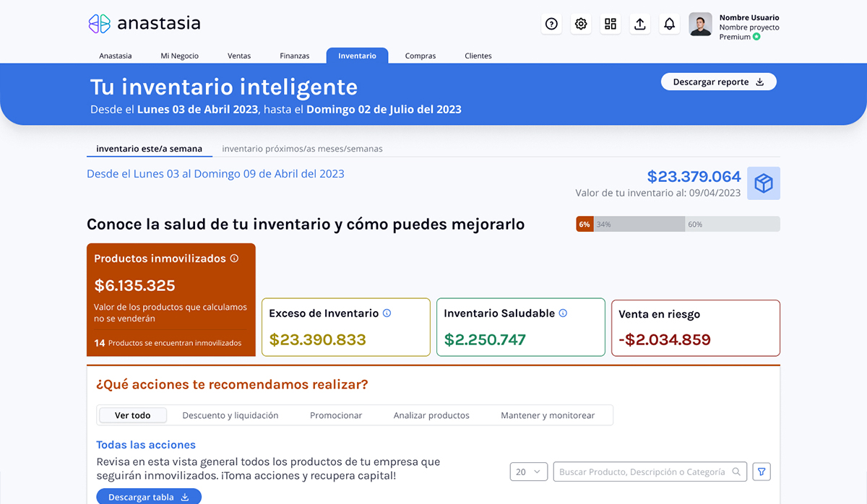Viewport: 867px width, 504px height.
Task: Open the Anastasia nav tab
Action: 116,56
